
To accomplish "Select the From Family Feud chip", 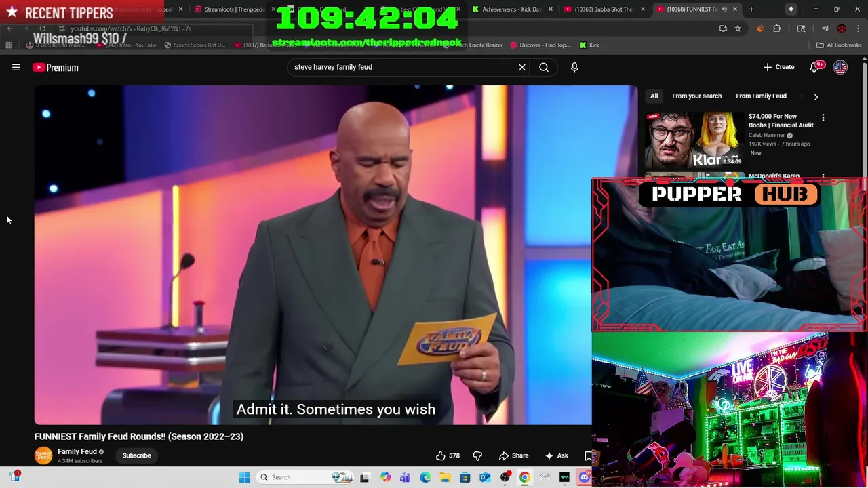I will click(761, 96).
